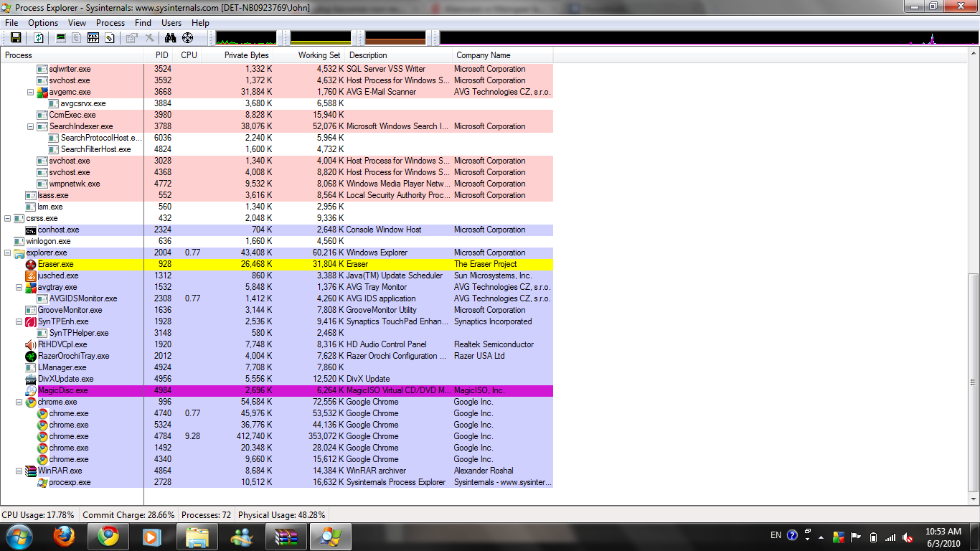
Task: Open the View menu
Action: 77,23
